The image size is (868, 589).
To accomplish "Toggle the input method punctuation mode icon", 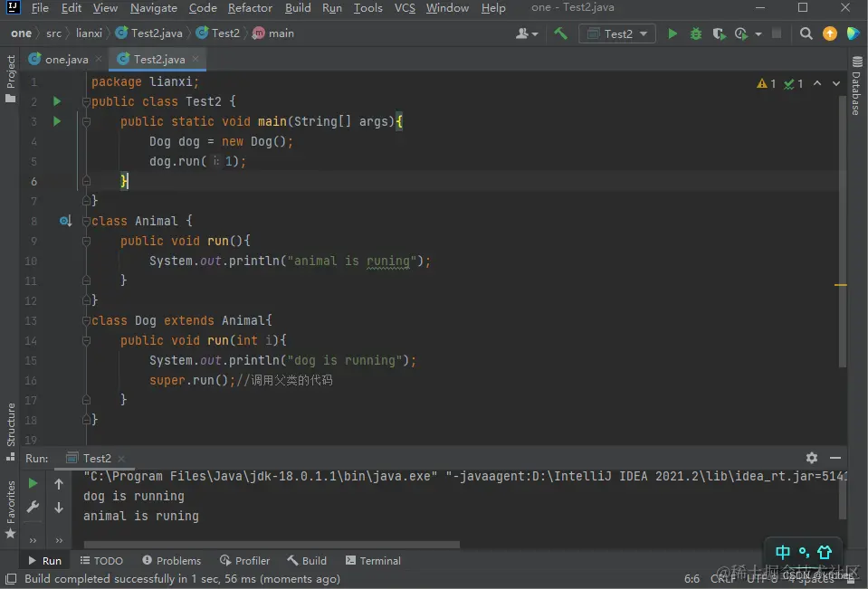I will (x=804, y=552).
